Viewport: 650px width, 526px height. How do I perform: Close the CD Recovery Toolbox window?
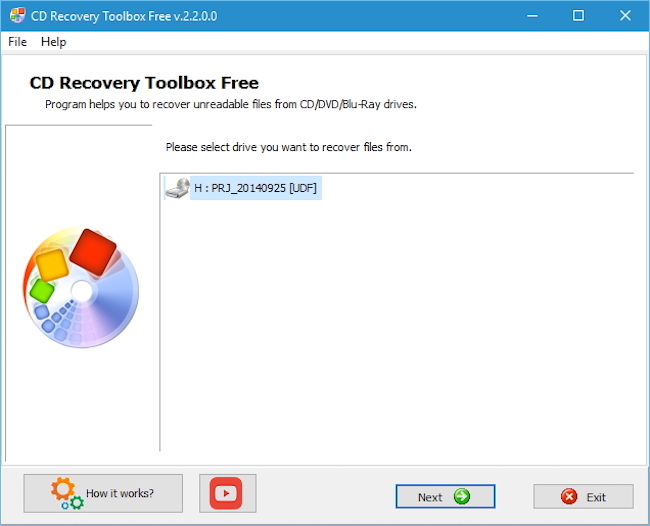(625, 16)
